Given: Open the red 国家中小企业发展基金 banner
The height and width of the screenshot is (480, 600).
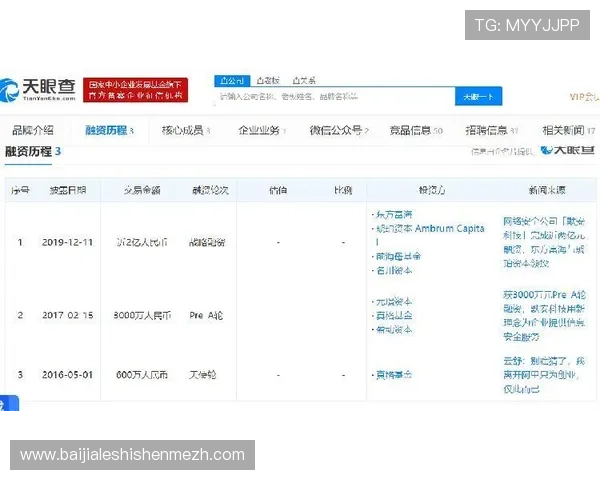Looking at the screenshot, I should click(135, 90).
